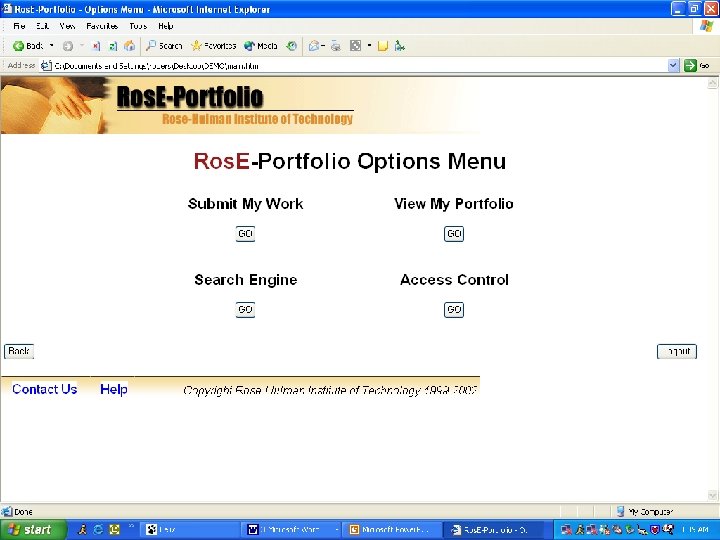720x540 pixels.
Task: Click the View My Portfolio heading
Action: [454, 204]
